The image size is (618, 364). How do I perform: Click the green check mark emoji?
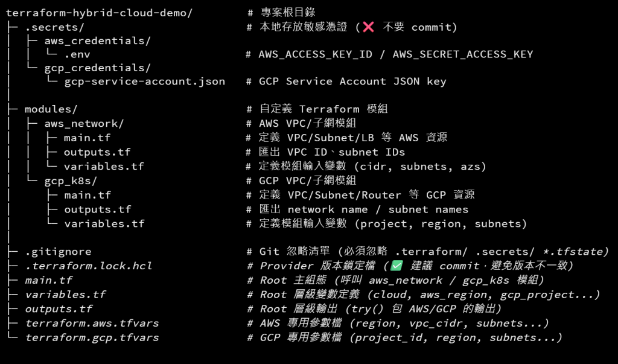point(397,266)
